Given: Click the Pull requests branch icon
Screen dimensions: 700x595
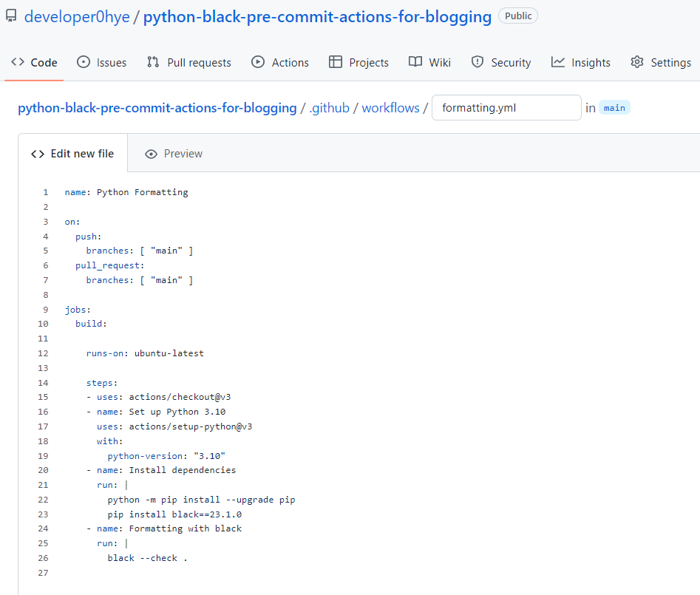Looking at the screenshot, I should (x=153, y=62).
